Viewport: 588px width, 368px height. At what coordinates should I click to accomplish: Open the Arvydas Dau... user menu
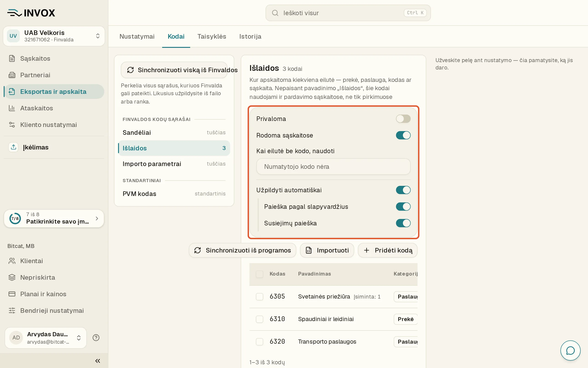tap(46, 338)
